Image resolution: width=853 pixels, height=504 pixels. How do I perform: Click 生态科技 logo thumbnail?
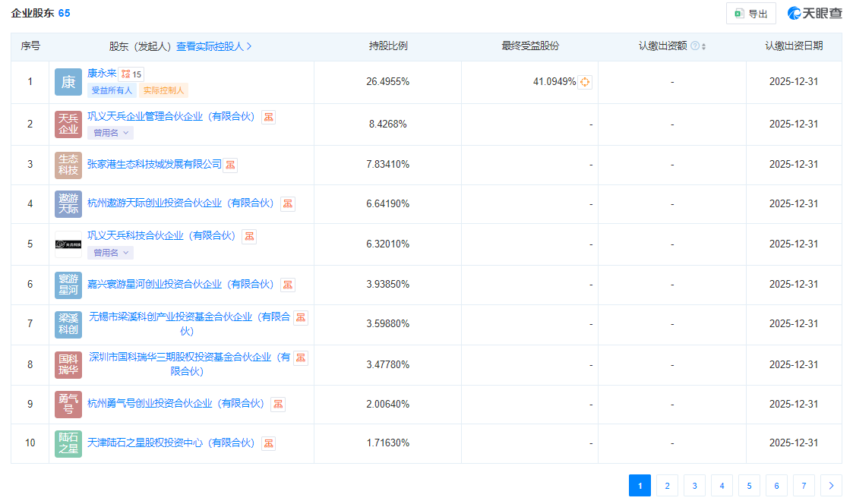pos(68,165)
